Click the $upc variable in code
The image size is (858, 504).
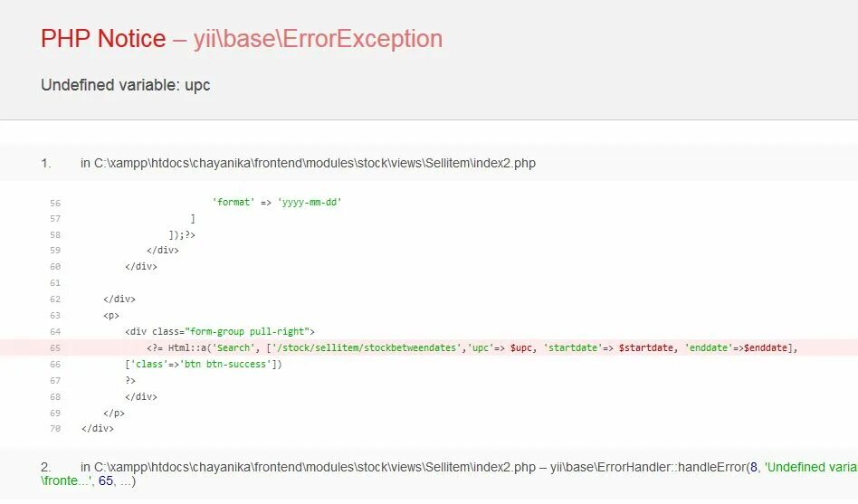pos(521,348)
